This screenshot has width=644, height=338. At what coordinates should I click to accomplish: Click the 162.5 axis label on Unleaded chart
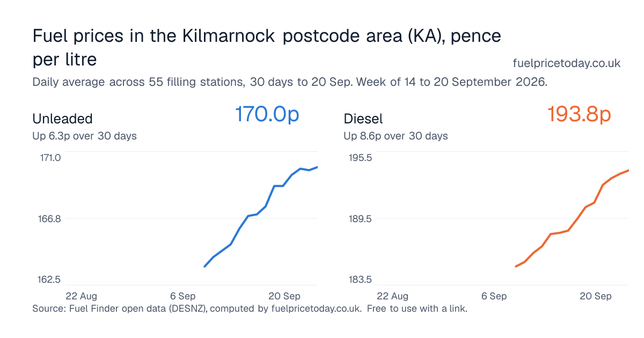pyautogui.click(x=50, y=280)
